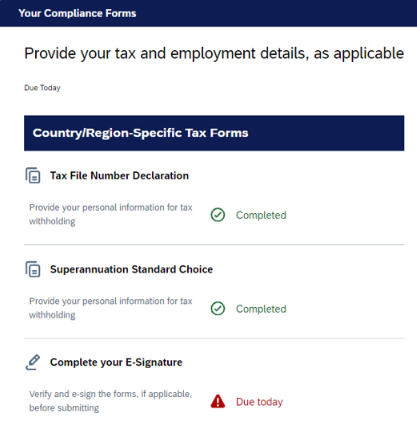This screenshot has height=427, width=417.
Task: Open Complete your E-Signature task
Action: (116, 362)
